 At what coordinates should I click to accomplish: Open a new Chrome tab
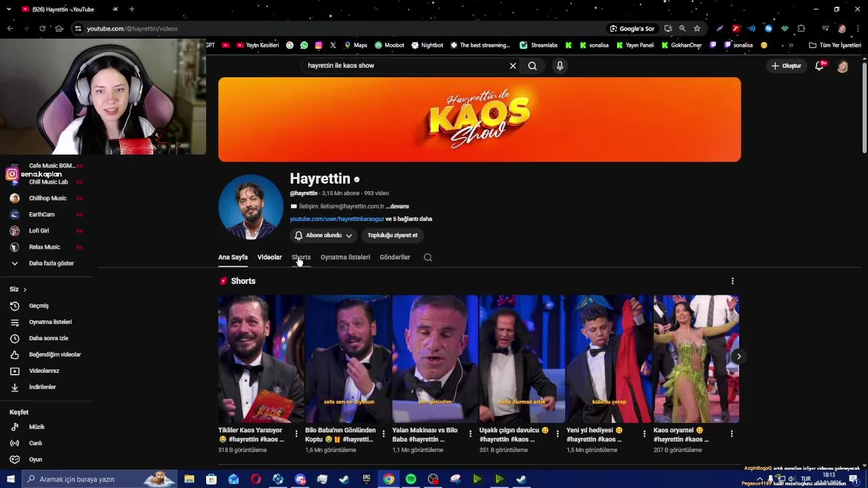(132, 9)
